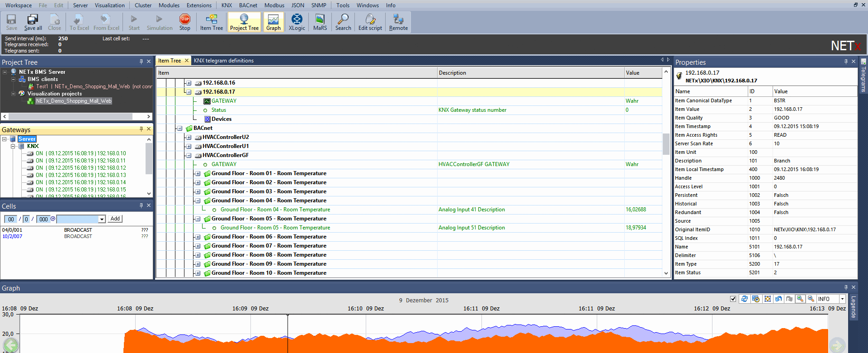Open the XLogic editor icon
Viewport: 868px width, 353px height.
(297, 22)
